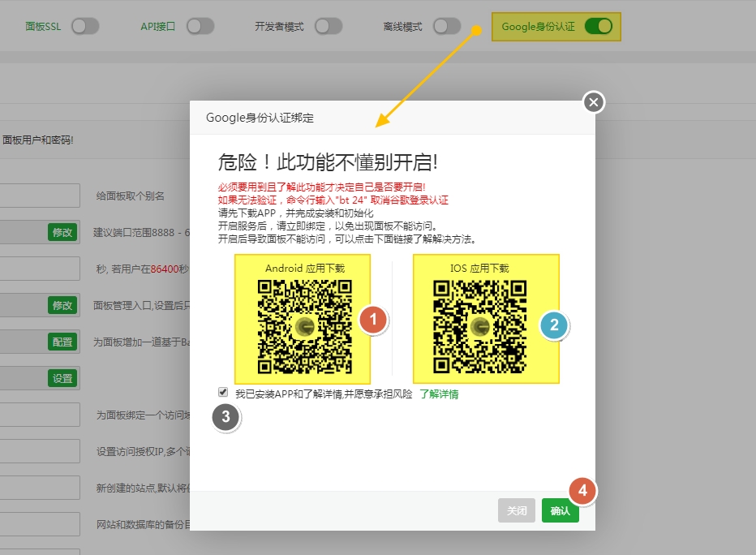Click 修改 button beside 建议端口范围
This screenshot has height=555, width=756.
62,232
